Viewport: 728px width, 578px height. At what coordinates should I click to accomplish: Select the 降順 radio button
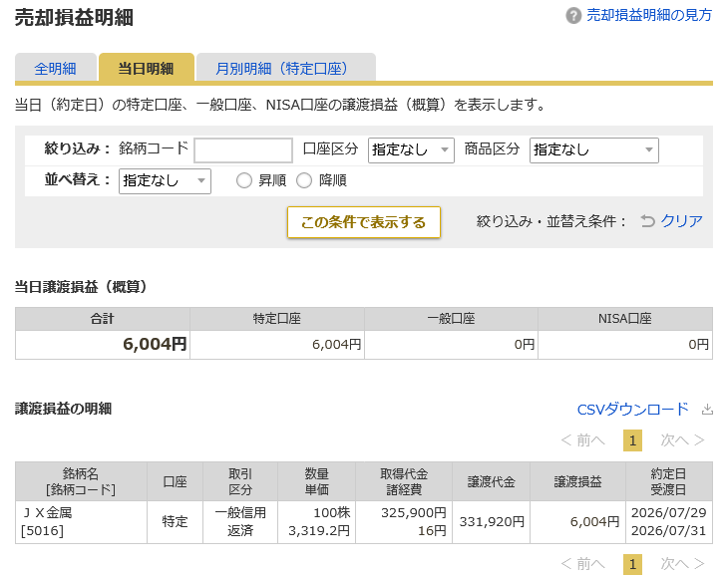tap(304, 180)
